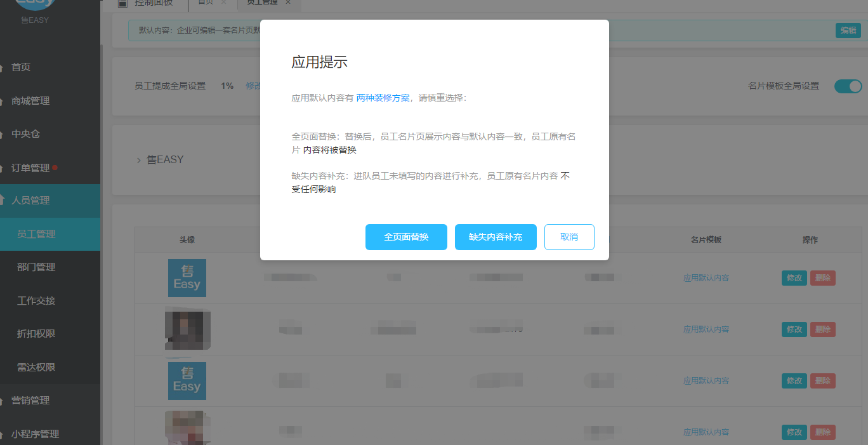
Task: Click 修改 in the third employee row
Action: 794,381
